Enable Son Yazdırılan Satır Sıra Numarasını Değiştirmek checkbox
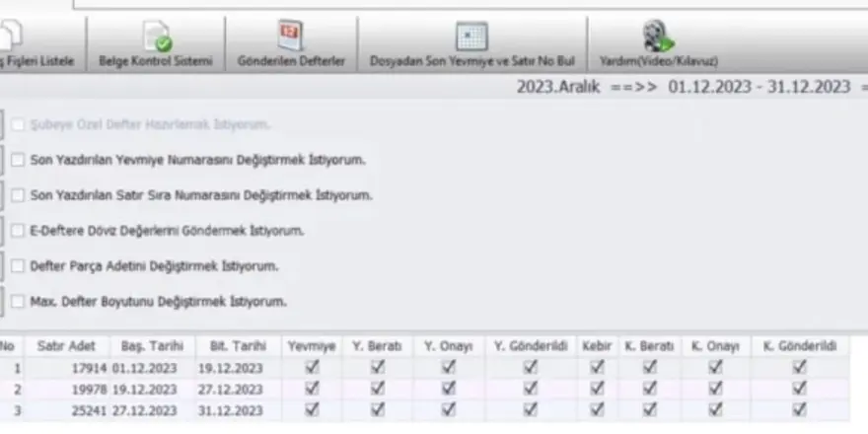Image resolution: width=868 pixels, height=434 pixels. (19, 195)
